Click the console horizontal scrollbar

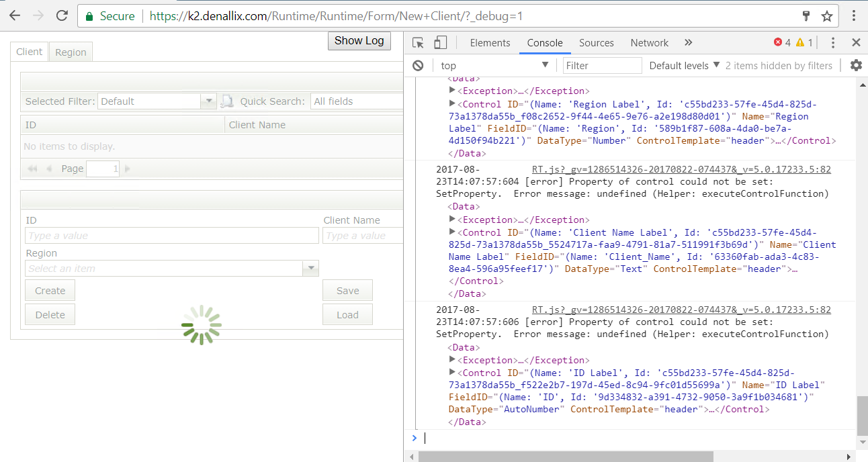[x=564, y=457]
